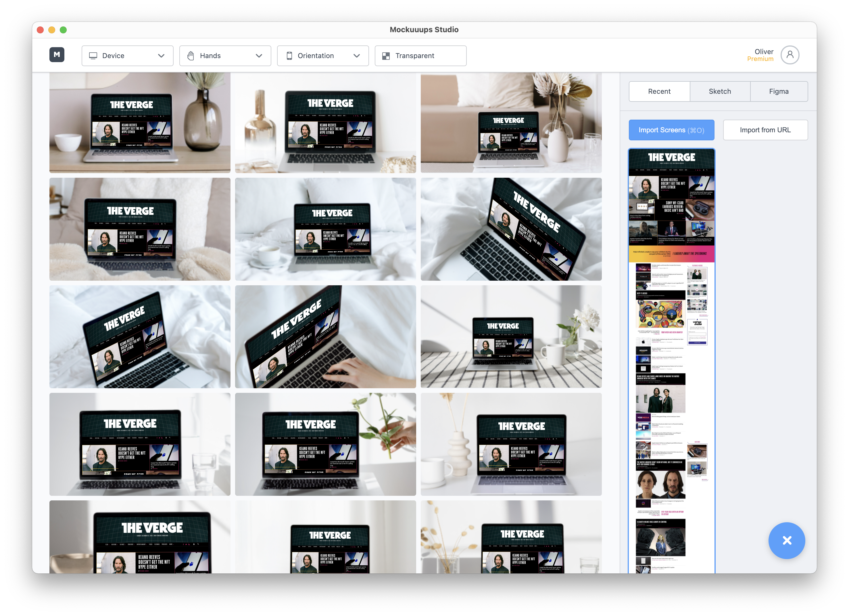The image size is (849, 616).
Task: Switch to the Recent tab
Action: (659, 91)
